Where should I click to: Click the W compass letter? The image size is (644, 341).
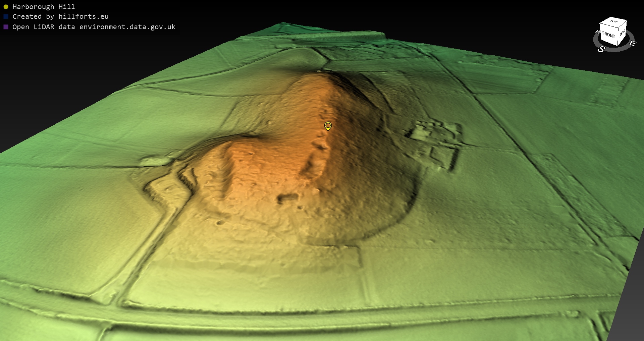[597, 32]
